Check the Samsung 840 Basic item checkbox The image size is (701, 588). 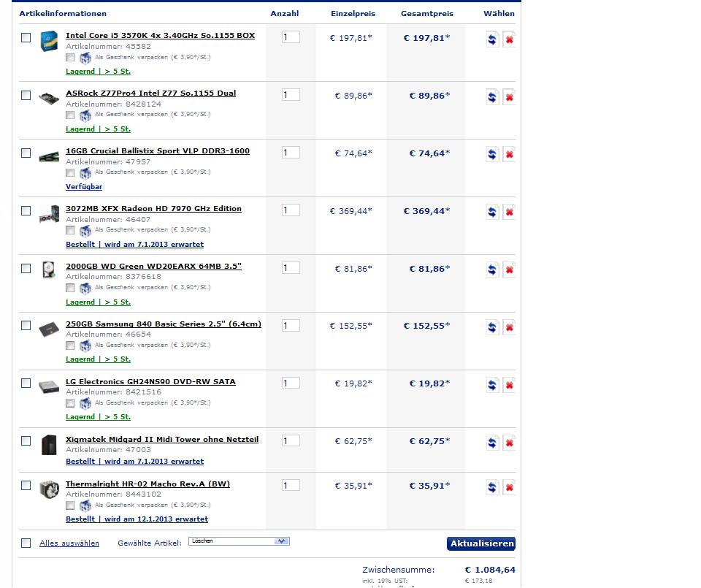[26, 326]
